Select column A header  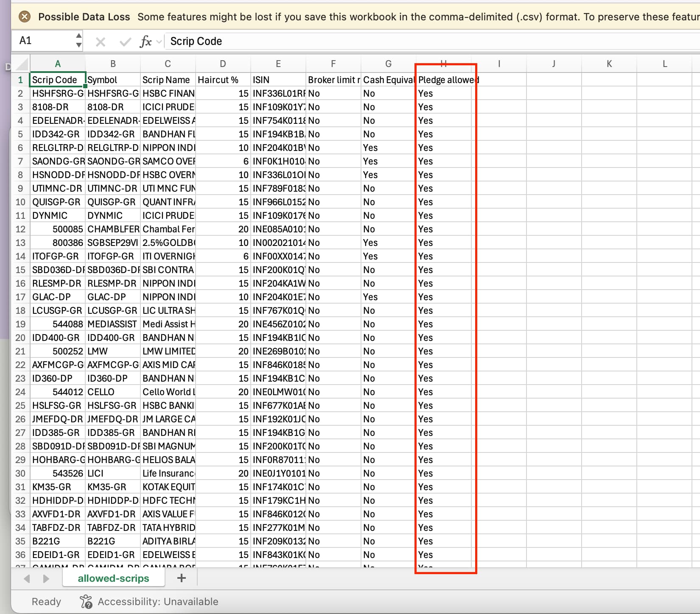pos(58,64)
